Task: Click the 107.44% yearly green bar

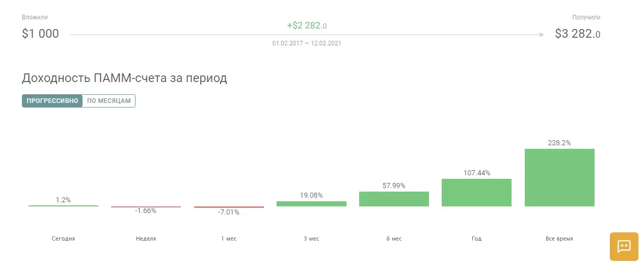Action: [476, 193]
